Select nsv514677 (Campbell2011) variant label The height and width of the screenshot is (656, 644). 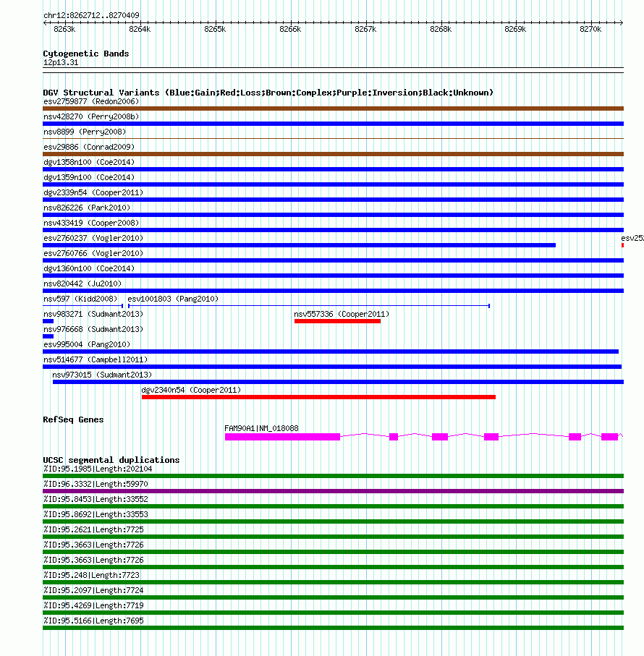pyautogui.click(x=96, y=359)
